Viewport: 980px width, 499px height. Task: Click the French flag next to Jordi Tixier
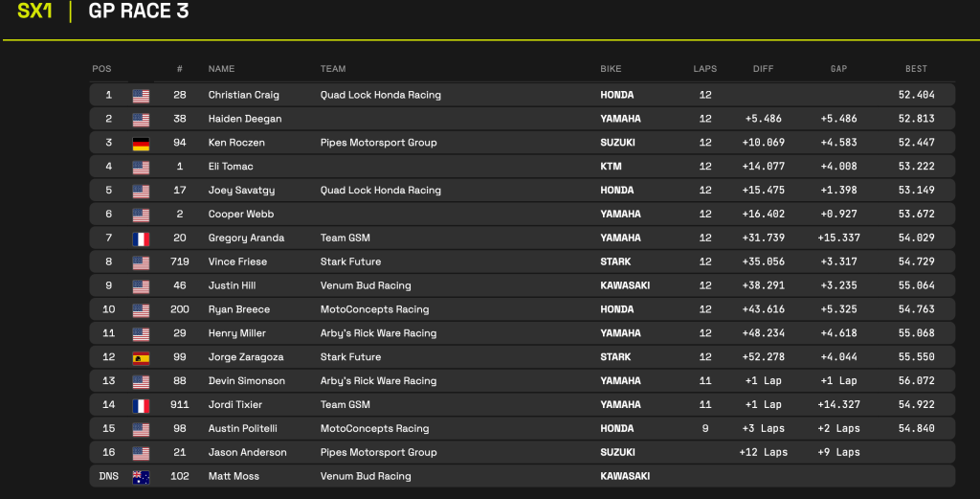[x=142, y=405]
